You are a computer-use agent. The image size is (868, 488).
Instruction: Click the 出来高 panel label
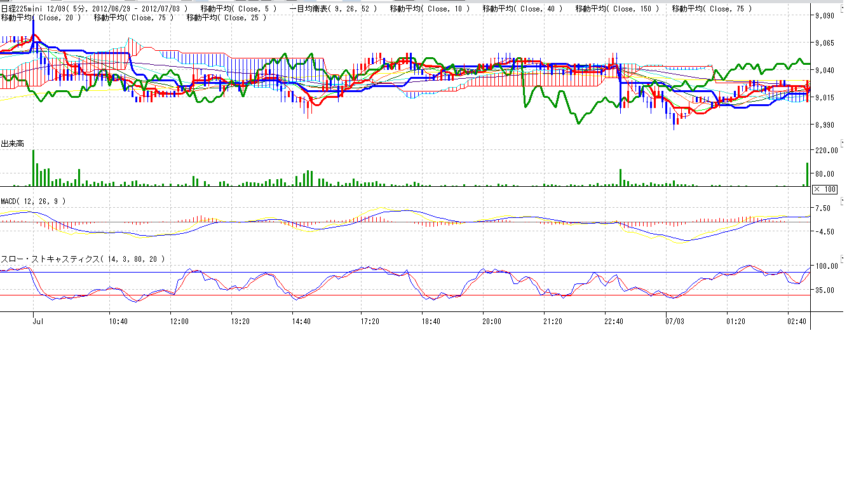coord(13,144)
